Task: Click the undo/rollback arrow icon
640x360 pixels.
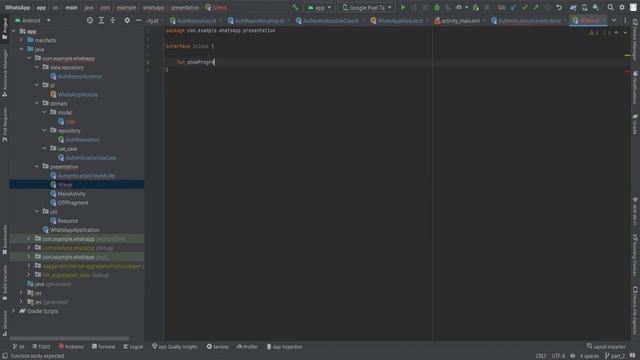Action: [559, 7]
